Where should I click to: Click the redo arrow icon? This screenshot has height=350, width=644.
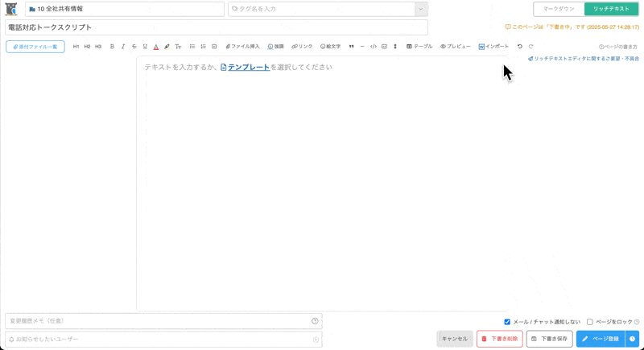[531, 47]
